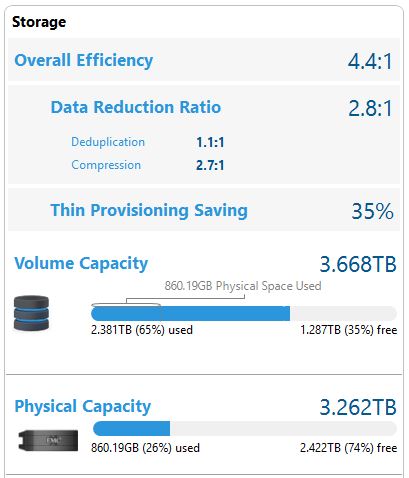Click the free portion of volume bar
The width and height of the screenshot is (409, 478).
343,314
